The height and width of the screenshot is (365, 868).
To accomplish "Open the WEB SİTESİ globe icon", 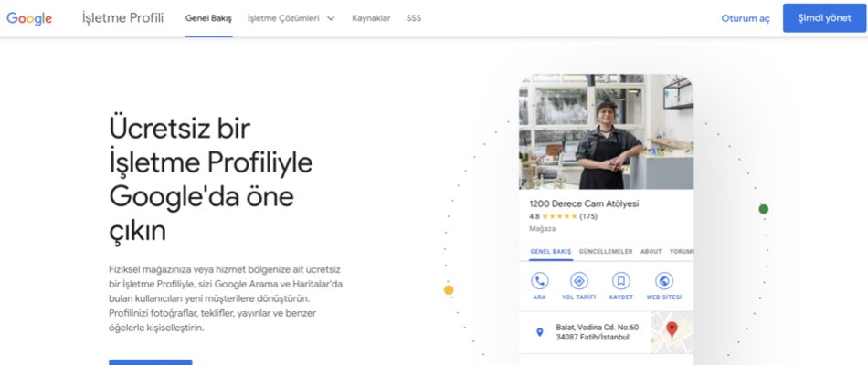I will pyautogui.click(x=664, y=281).
